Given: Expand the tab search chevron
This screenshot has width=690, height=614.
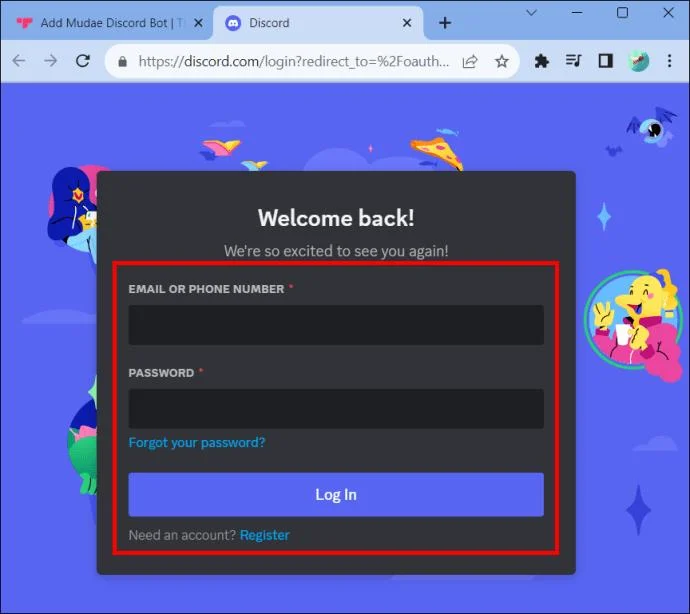Looking at the screenshot, I should (532, 13).
